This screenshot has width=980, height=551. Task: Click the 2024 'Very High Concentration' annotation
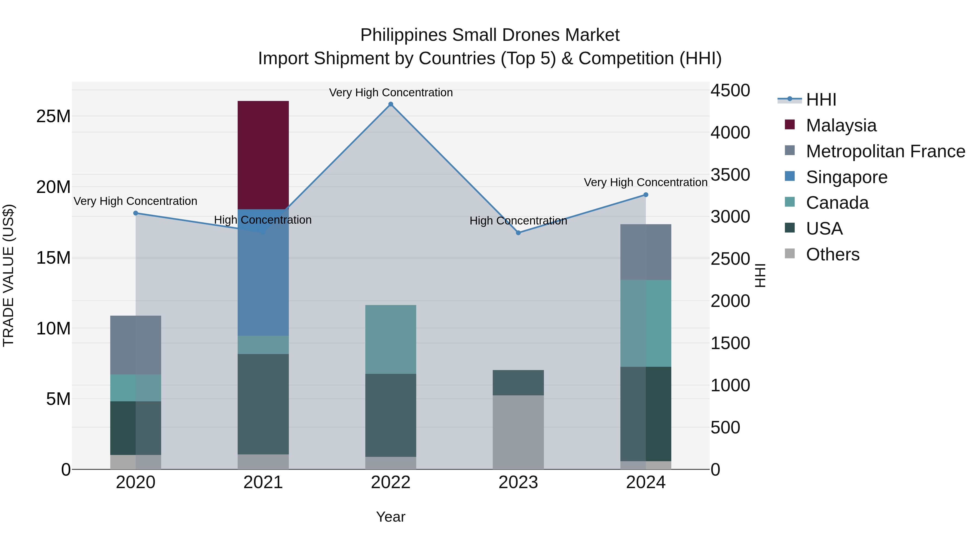tap(646, 183)
